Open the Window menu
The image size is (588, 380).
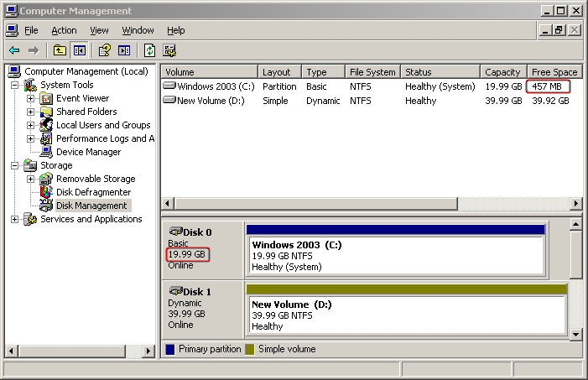tap(138, 30)
